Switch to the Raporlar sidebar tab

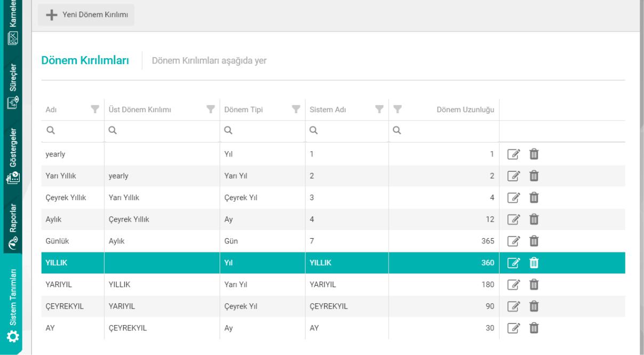(x=12, y=225)
